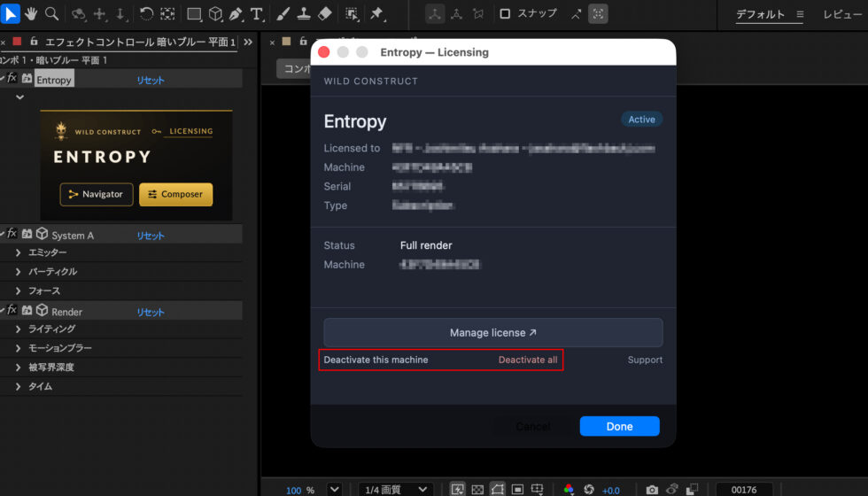Screen dimensions: 868x496
Task: Select the Roto Brush tool
Action: (x=352, y=14)
